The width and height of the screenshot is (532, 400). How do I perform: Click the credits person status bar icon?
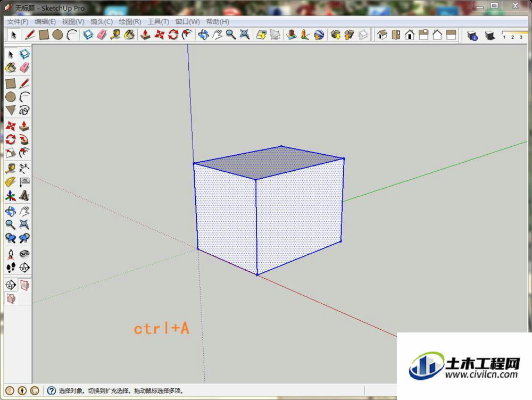pyautogui.click(x=22, y=391)
